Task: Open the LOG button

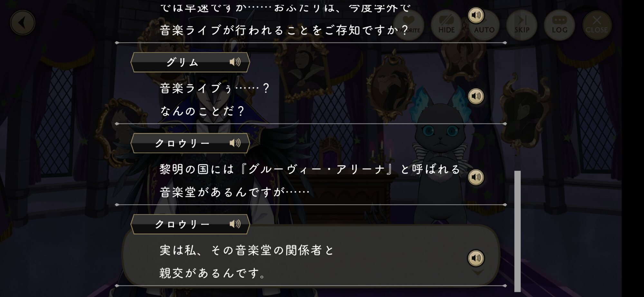Action: coord(559,25)
